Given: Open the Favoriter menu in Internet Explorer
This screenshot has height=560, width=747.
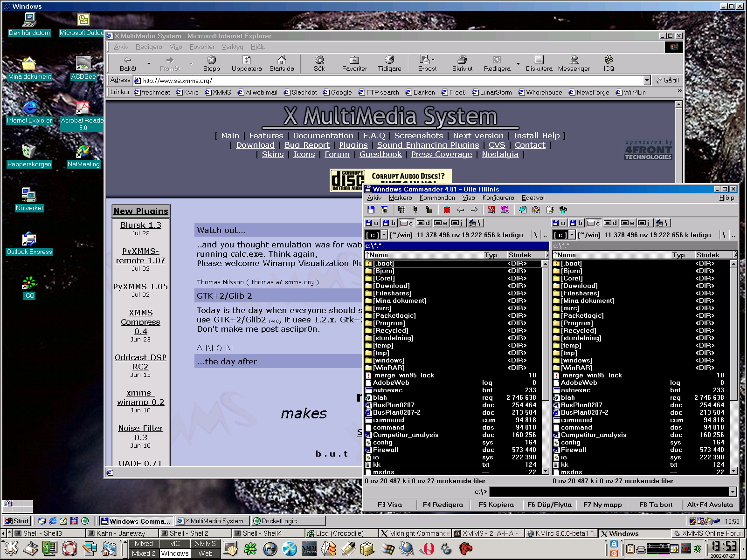Looking at the screenshot, I should pyautogui.click(x=202, y=47).
